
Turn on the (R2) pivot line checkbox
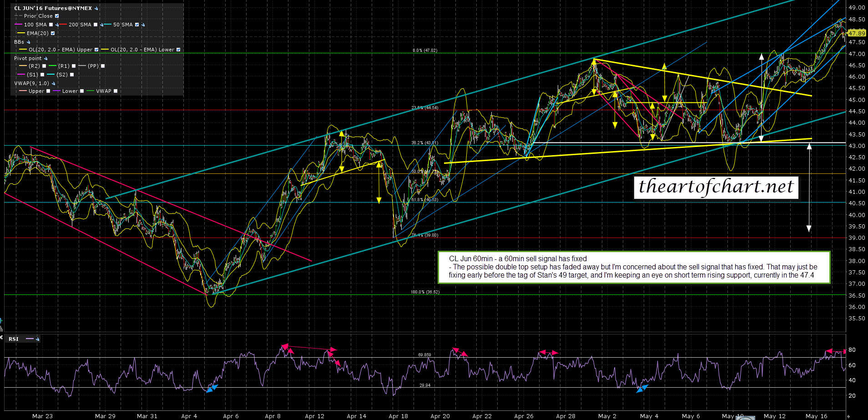(x=44, y=66)
